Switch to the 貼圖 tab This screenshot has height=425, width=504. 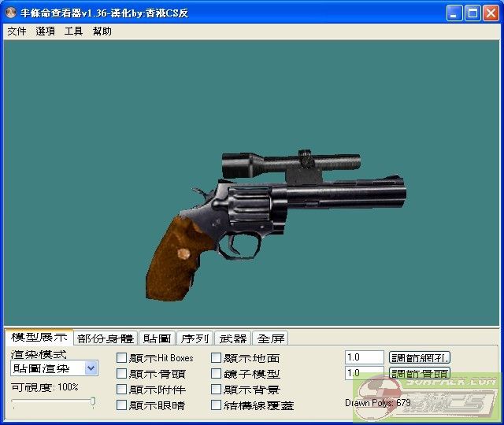156,338
